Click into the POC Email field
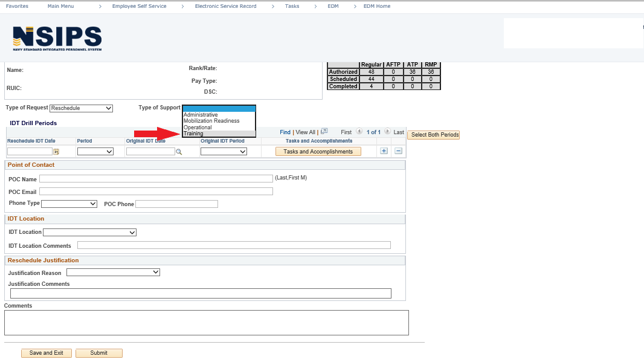Screen dimensions: 644x362 (x=156, y=192)
